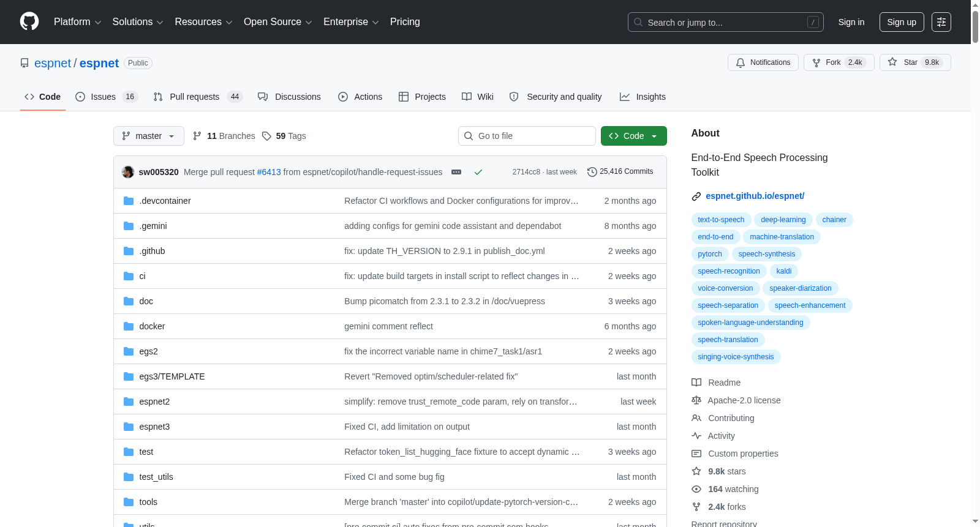980x527 pixels.
Task: Open the 25,416 Commits history link
Action: click(620, 171)
